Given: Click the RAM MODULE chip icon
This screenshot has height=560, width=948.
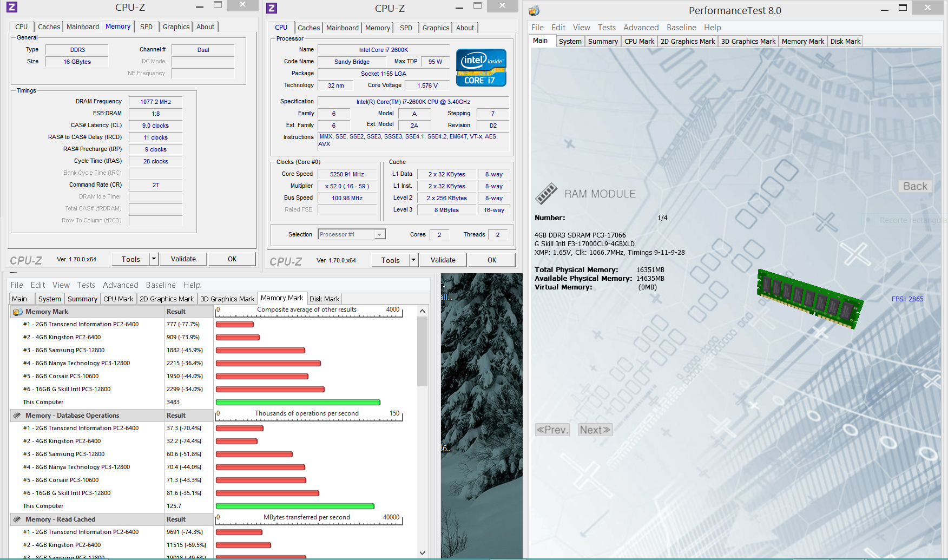Looking at the screenshot, I should [x=546, y=193].
